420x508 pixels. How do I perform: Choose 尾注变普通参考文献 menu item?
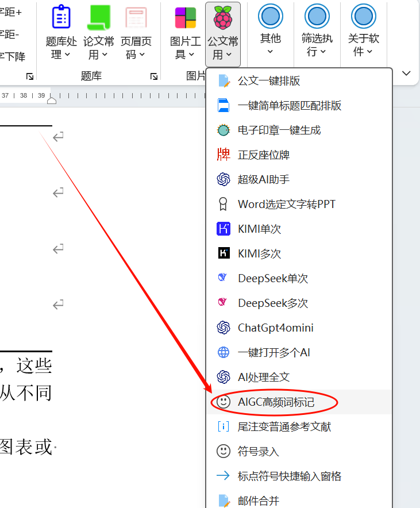pyautogui.click(x=299, y=426)
